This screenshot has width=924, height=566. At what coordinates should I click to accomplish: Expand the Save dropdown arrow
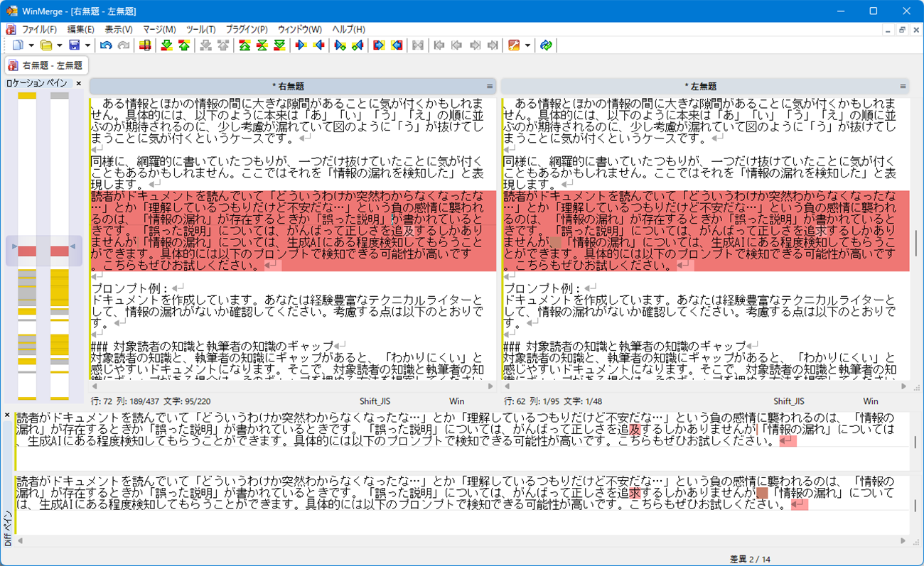(87, 45)
